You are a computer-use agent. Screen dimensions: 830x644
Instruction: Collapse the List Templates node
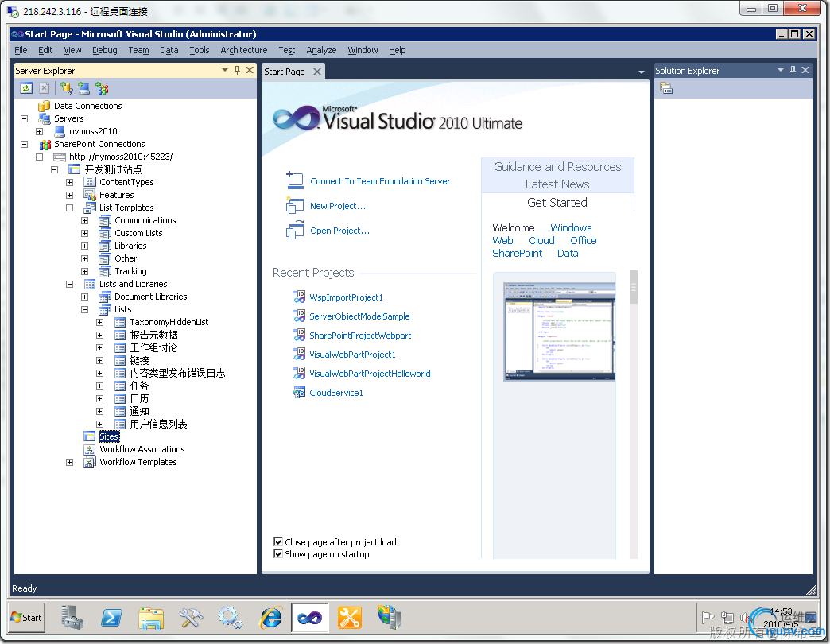point(69,208)
